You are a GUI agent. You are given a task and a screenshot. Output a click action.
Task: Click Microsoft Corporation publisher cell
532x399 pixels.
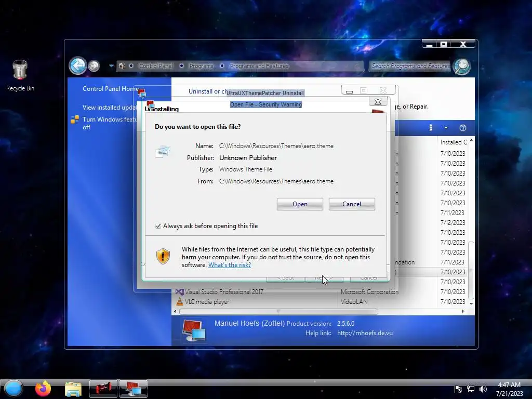(x=369, y=292)
